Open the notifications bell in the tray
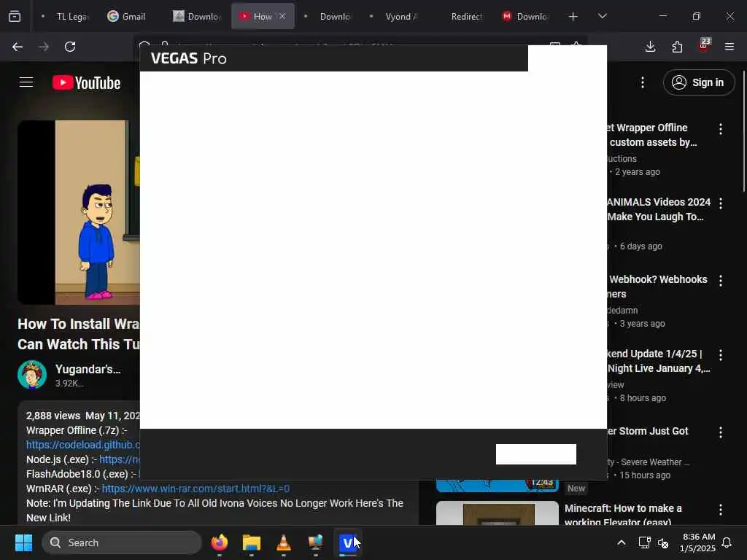747x560 pixels. pos(727,542)
